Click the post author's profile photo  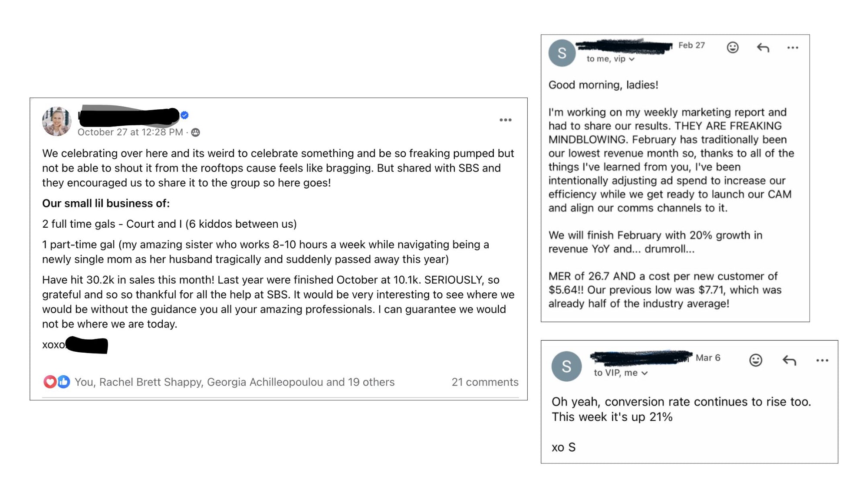pyautogui.click(x=57, y=121)
